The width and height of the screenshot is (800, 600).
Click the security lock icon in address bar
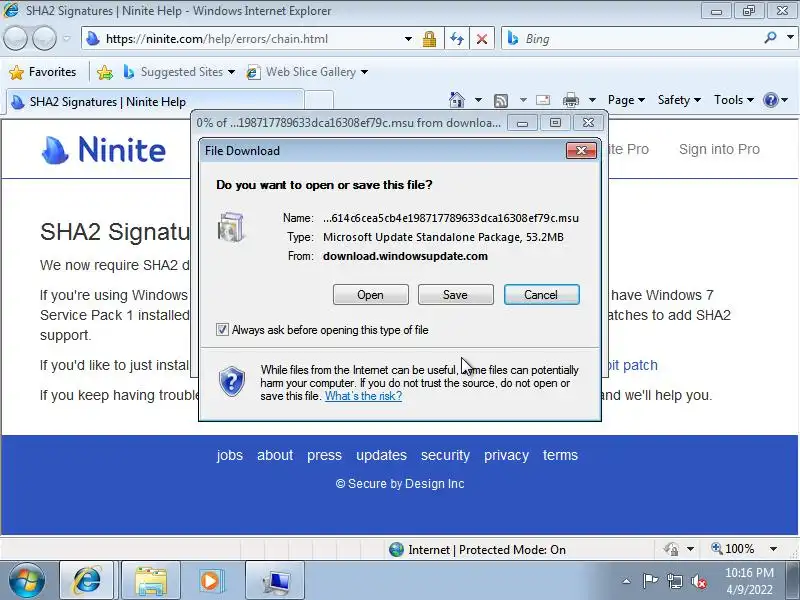[429, 39]
